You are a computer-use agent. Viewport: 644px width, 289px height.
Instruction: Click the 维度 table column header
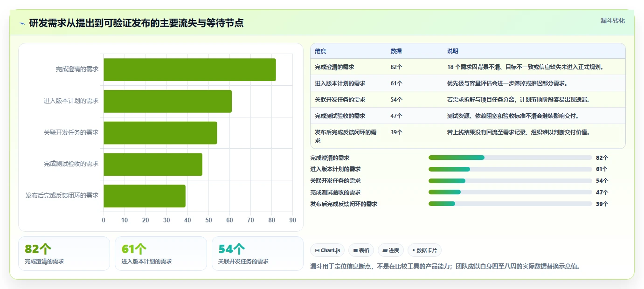[x=320, y=51]
